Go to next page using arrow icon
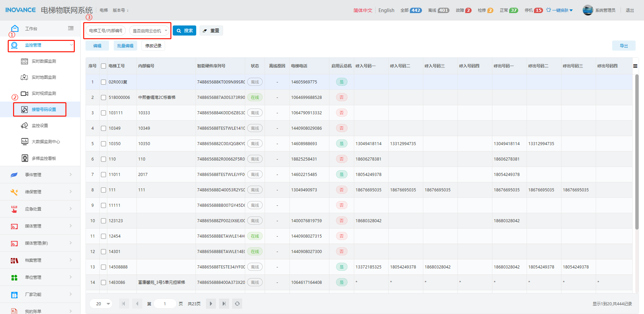The width and height of the screenshot is (644, 314). [211, 304]
